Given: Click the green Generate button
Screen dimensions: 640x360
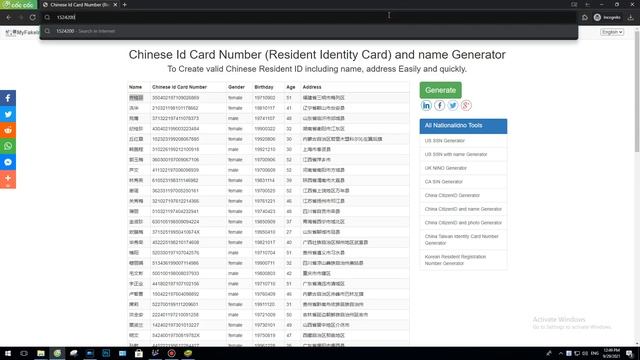Looking at the screenshot, I should (x=440, y=90).
